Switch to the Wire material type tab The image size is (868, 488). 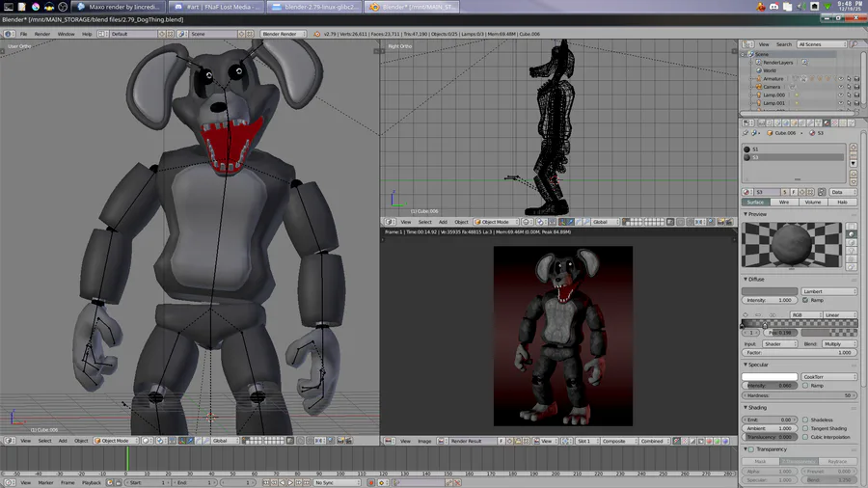(784, 203)
